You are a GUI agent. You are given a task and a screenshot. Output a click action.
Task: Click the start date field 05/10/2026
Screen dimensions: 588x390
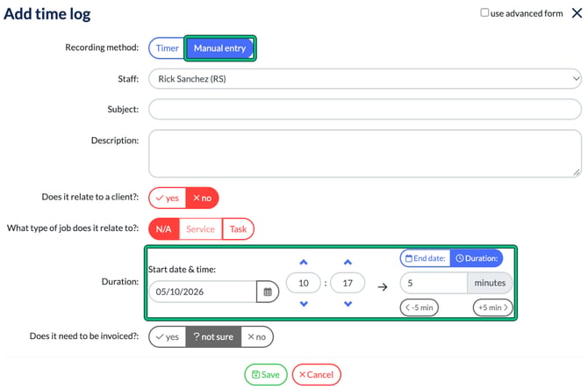tap(203, 292)
